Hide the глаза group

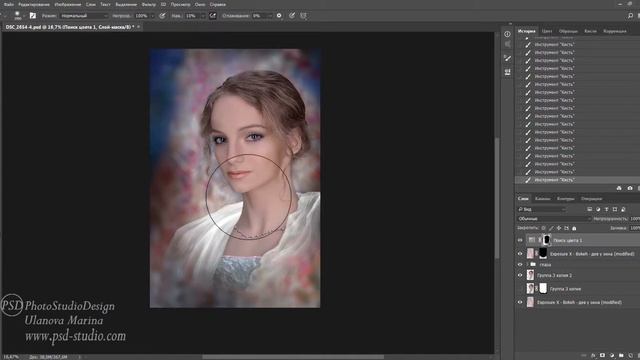(x=520, y=264)
